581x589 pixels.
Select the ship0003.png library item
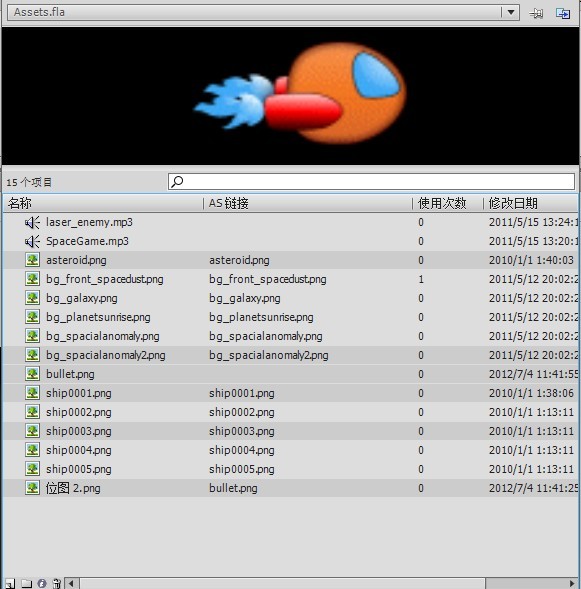(x=290, y=431)
